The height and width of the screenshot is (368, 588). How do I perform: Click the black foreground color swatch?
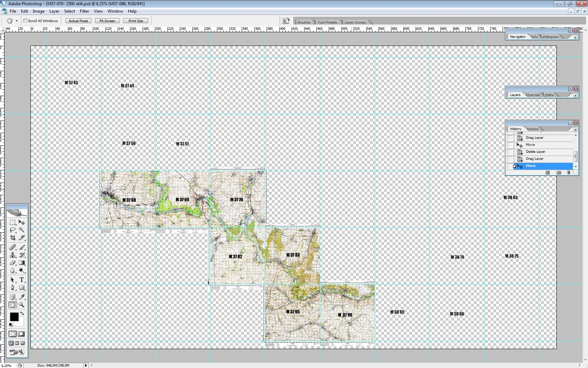pos(14,317)
